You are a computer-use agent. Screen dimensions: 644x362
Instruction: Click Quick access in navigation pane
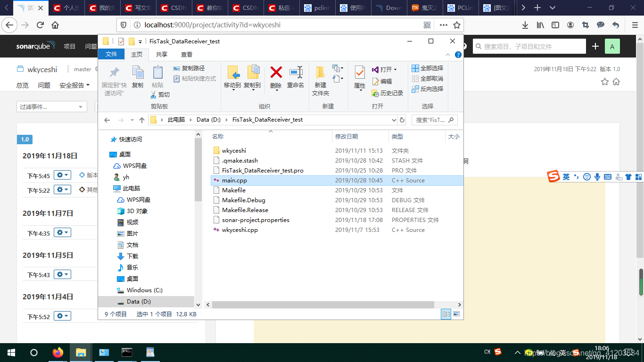click(x=130, y=140)
